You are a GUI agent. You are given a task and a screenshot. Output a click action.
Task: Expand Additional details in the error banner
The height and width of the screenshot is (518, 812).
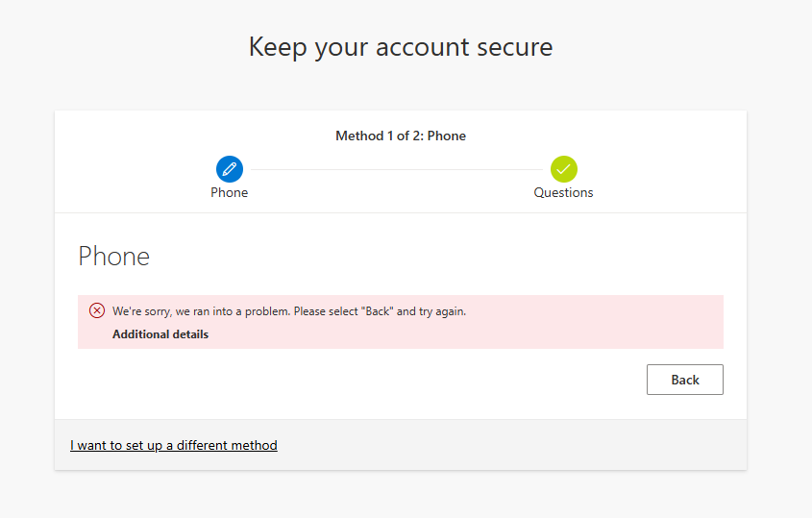point(160,334)
